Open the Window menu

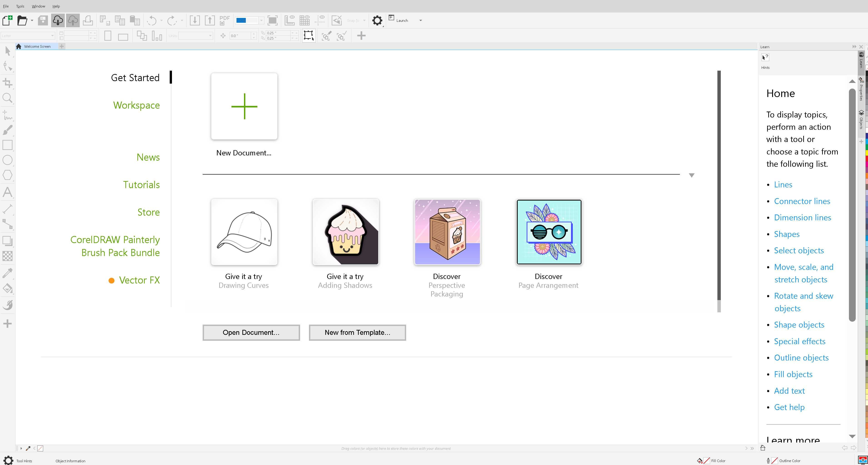(38, 6)
